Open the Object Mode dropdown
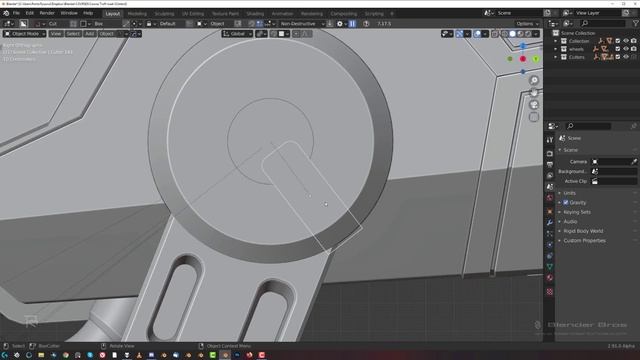 [x=24, y=33]
